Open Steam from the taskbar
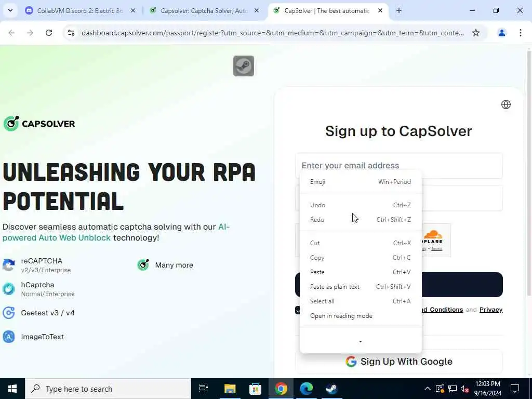 [x=331, y=389]
